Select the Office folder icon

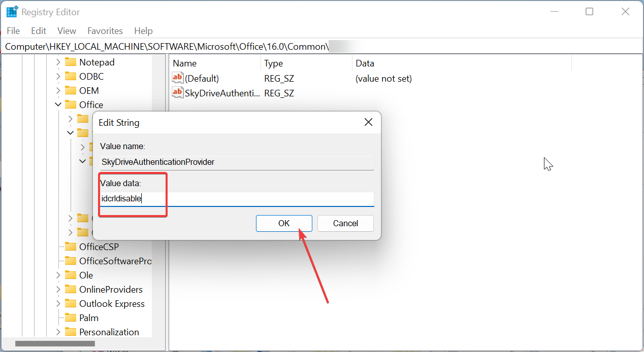coord(70,105)
